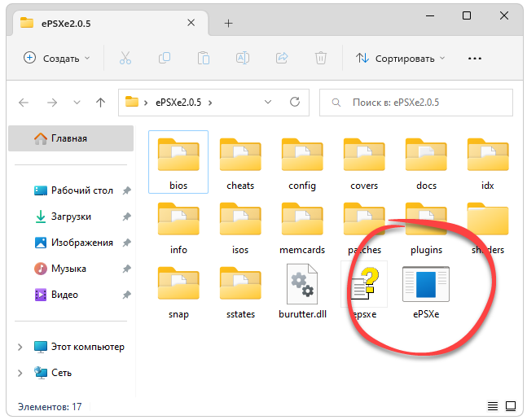Go forward with the arrow button

coord(52,103)
